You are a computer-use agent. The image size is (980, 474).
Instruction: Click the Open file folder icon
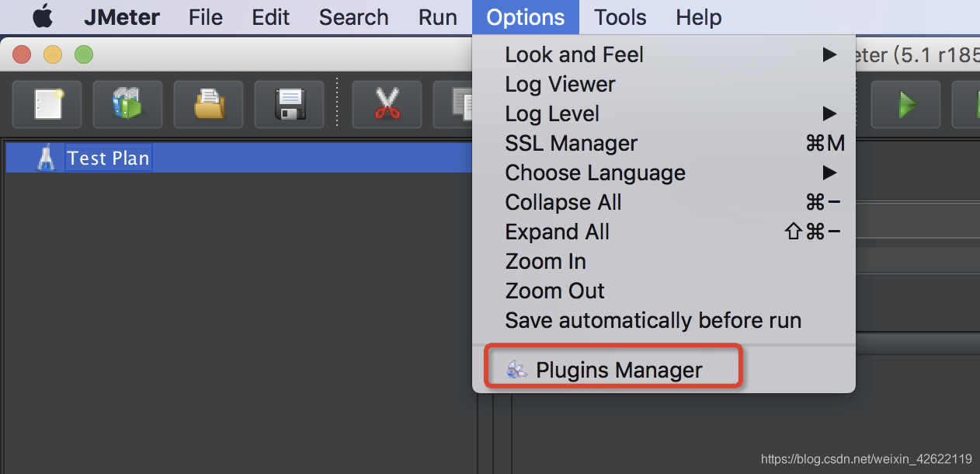tap(208, 104)
